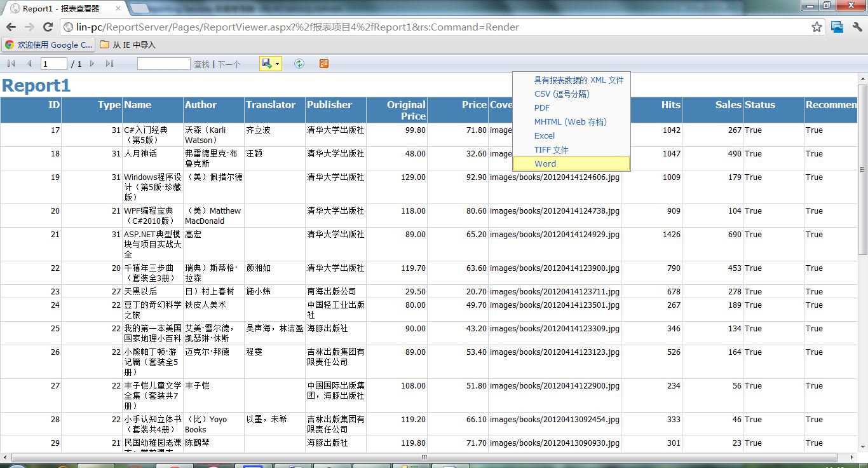Click the browser forward arrow
Screen dimensions: 868x468
click(29, 27)
